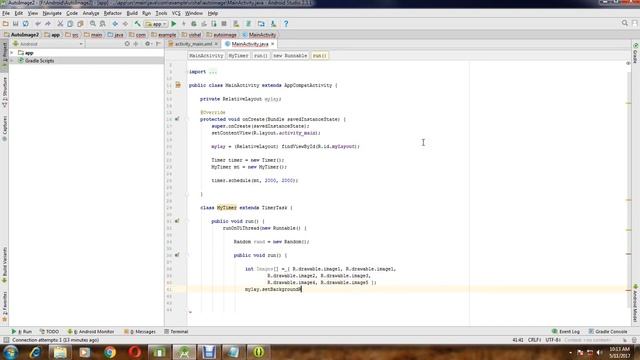Screen dimensions: 640x360
Task: Open the Gradle Console button
Action: pyautogui.click(x=607, y=332)
